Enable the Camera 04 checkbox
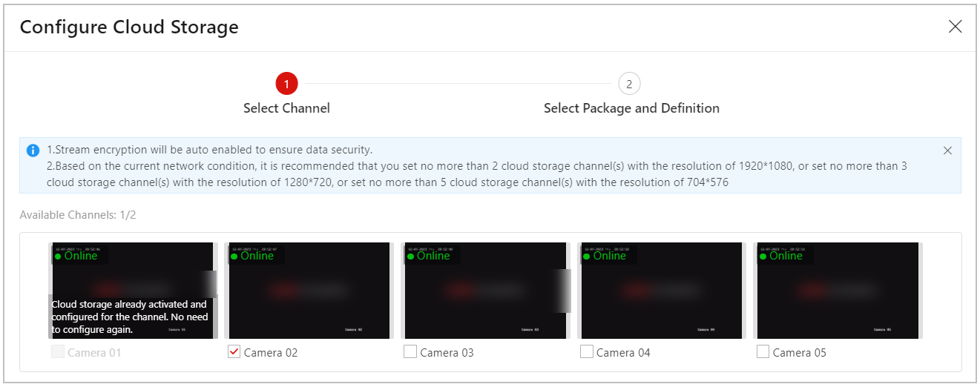Screen dimensions: 980x387 587,352
